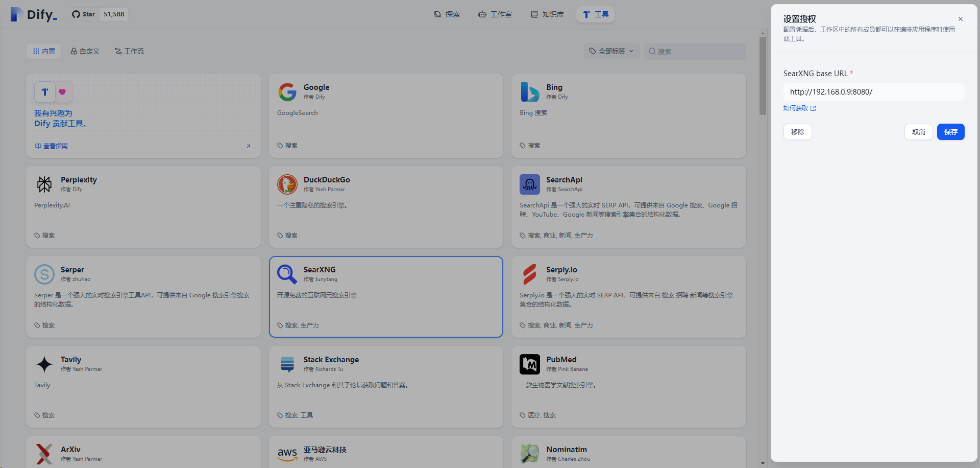Screen dimensions: 980x468
Task: Select the 工具 tab
Action: click(x=596, y=14)
